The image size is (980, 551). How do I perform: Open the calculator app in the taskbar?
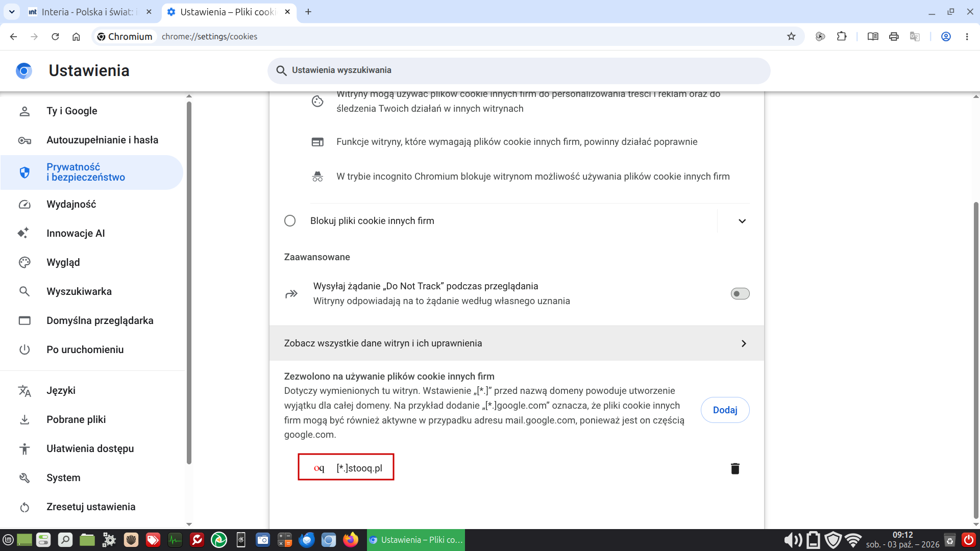285,540
